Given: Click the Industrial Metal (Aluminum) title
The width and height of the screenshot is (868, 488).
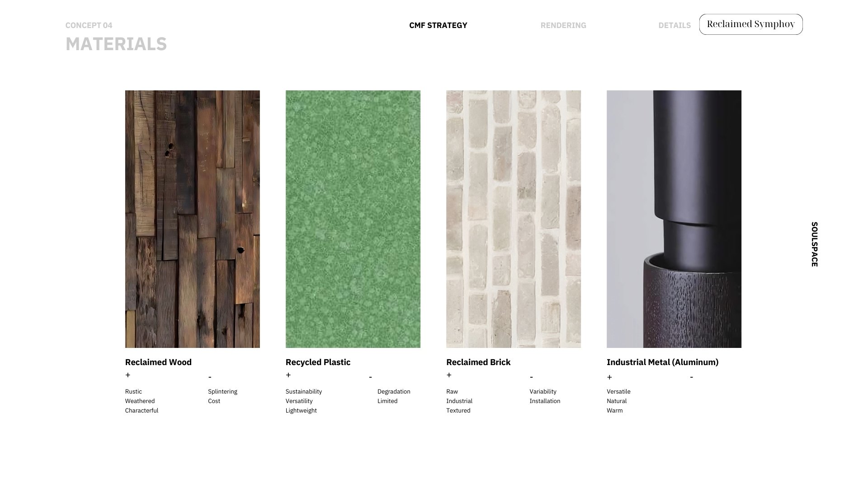Looking at the screenshot, I should coord(662,362).
